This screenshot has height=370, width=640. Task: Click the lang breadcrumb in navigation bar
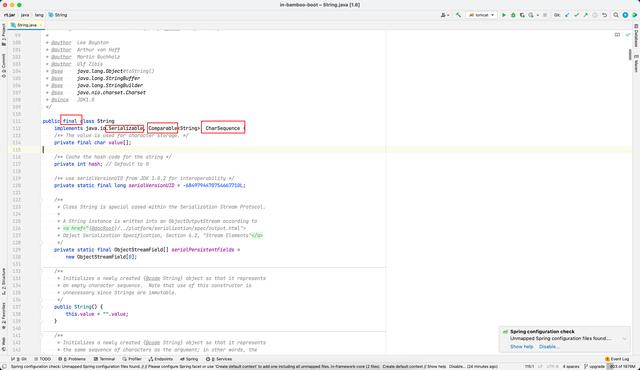tap(39, 15)
